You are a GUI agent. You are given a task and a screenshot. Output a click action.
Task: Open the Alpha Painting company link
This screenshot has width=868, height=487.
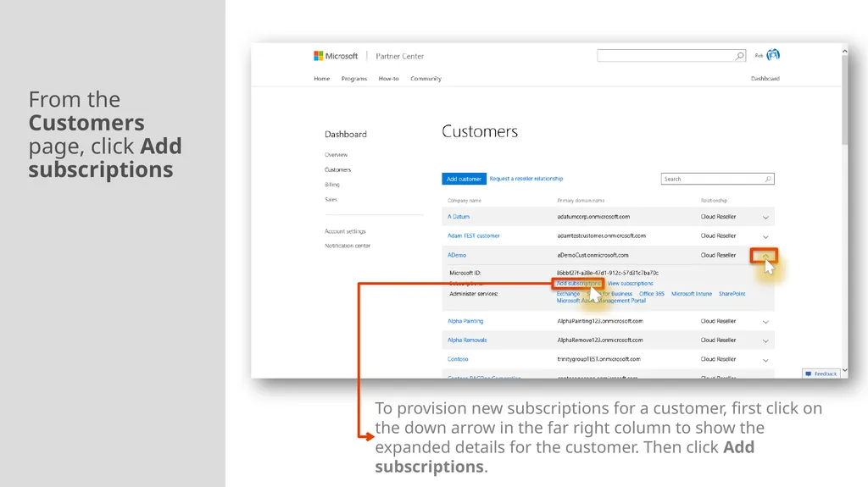[465, 321]
